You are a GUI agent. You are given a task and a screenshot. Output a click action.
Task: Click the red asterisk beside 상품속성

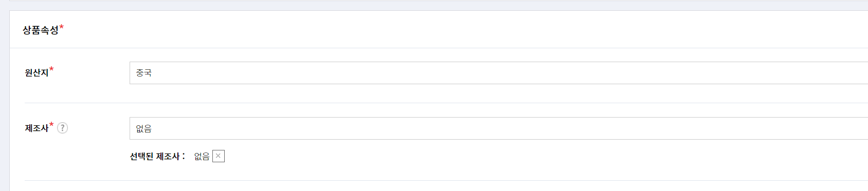coord(62,27)
